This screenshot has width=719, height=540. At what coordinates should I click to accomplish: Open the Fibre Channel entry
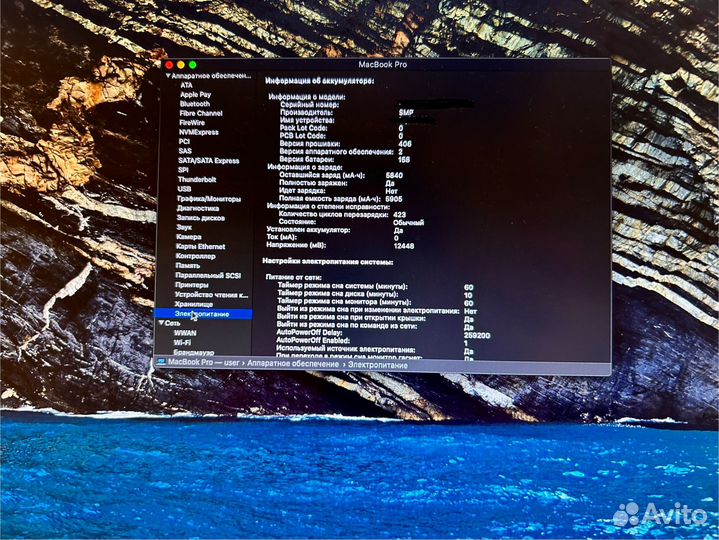tap(201, 113)
